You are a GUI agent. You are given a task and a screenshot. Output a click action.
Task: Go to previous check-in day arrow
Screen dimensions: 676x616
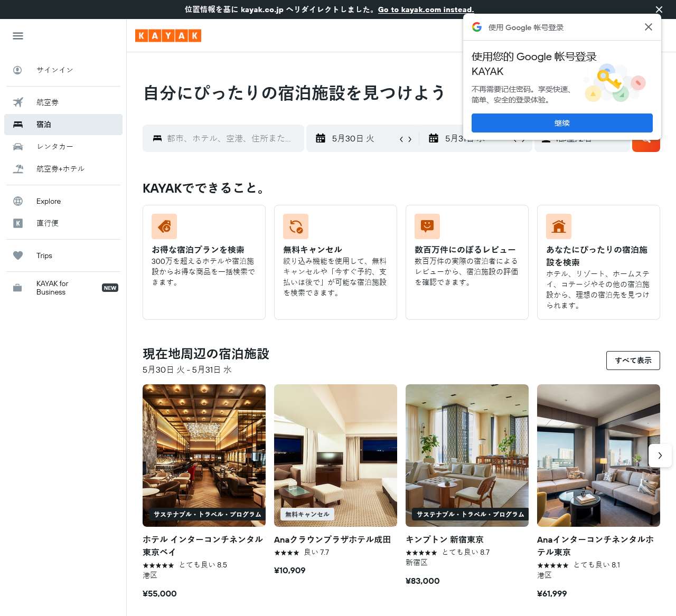[x=401, y=139]
